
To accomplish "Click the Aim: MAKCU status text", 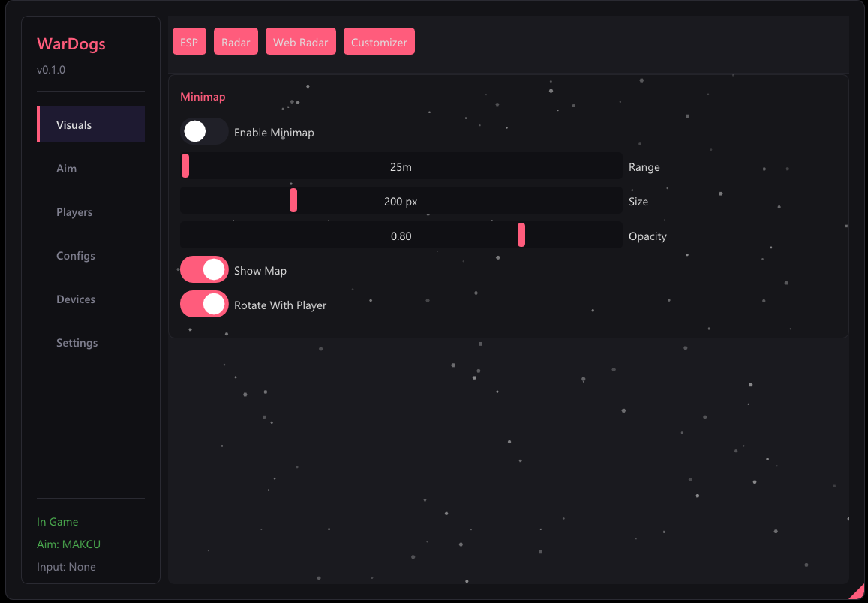I will click(x=68, y=544).
